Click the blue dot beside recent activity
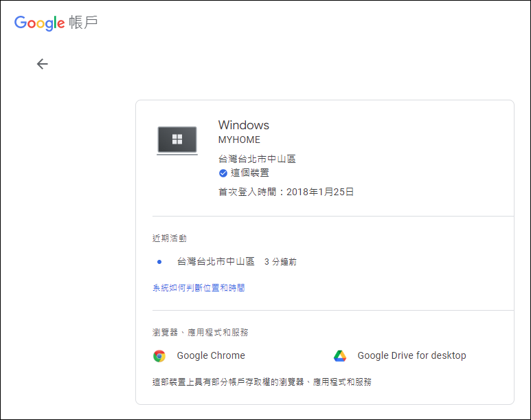The height and width of the screenshot is (420, 531). [x=159, y=262]
